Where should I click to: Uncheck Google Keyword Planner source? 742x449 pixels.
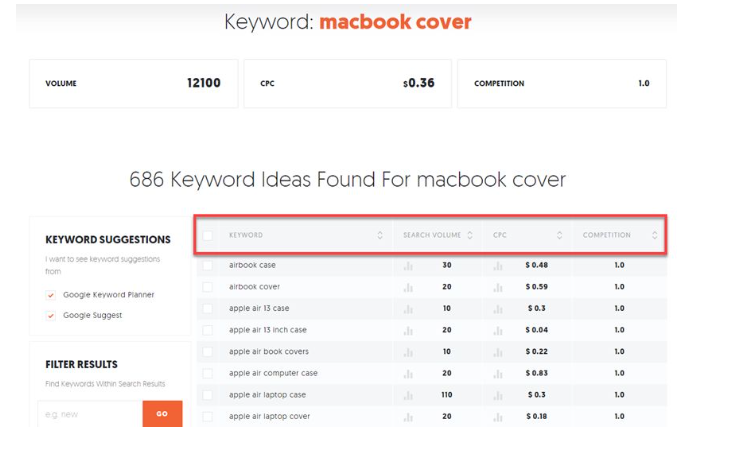point(51,295)
